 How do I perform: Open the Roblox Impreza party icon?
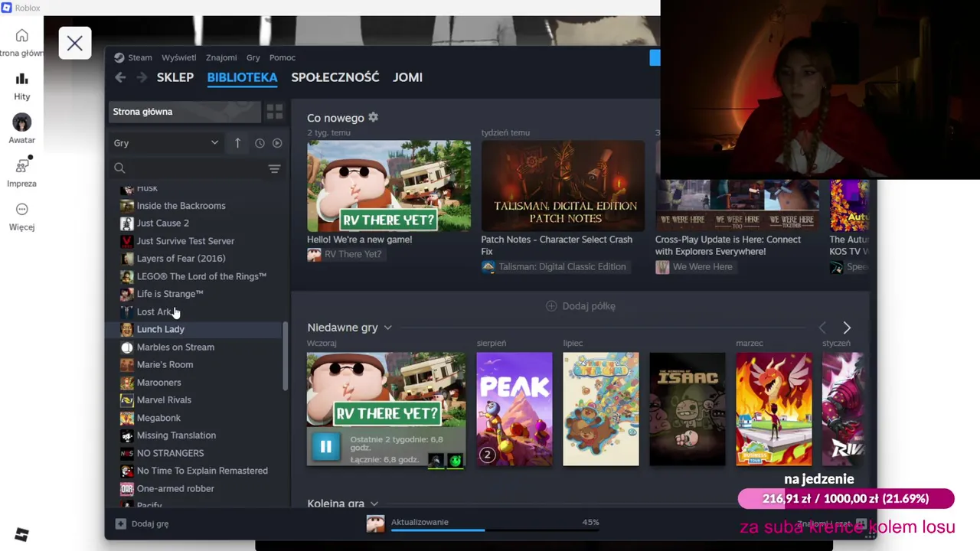tap(21, 165)
